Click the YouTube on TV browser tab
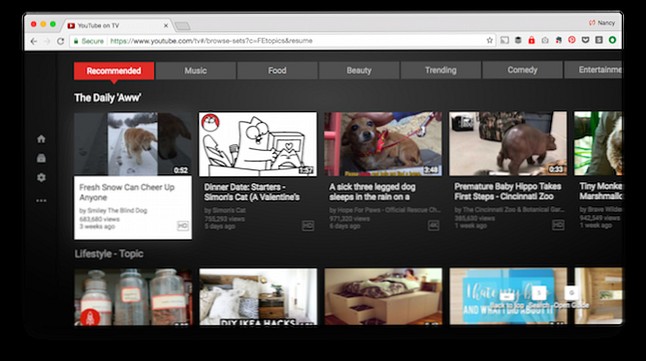The width and height of the screenshot is (646, 361). [x=117, y=26]
